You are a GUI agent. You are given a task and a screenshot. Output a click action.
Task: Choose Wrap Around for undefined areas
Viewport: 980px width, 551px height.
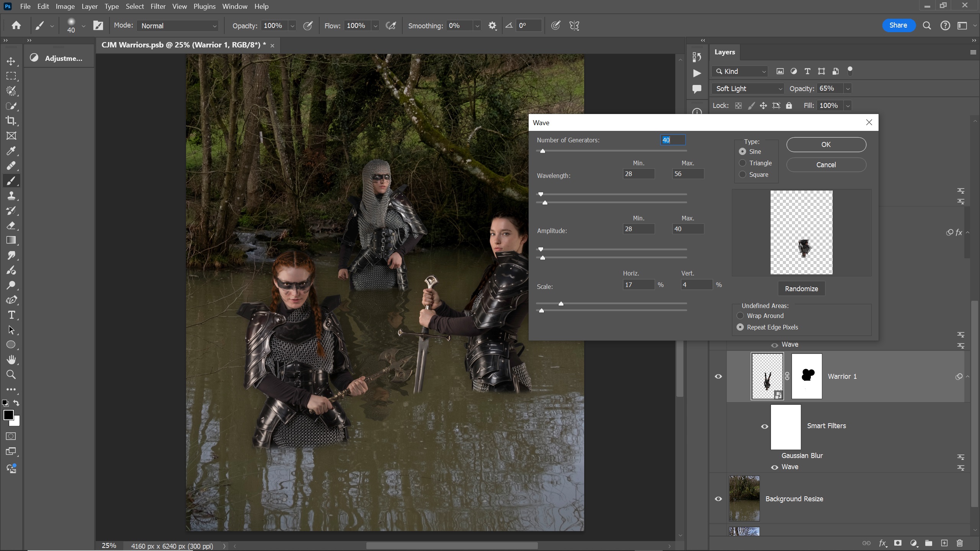740,316
